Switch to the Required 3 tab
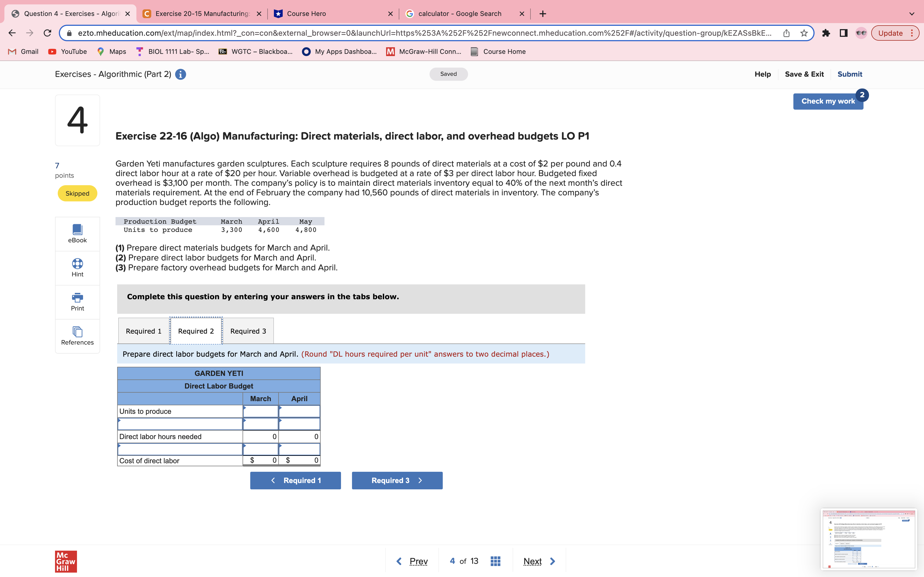924x577 pixels. [248, 331]
